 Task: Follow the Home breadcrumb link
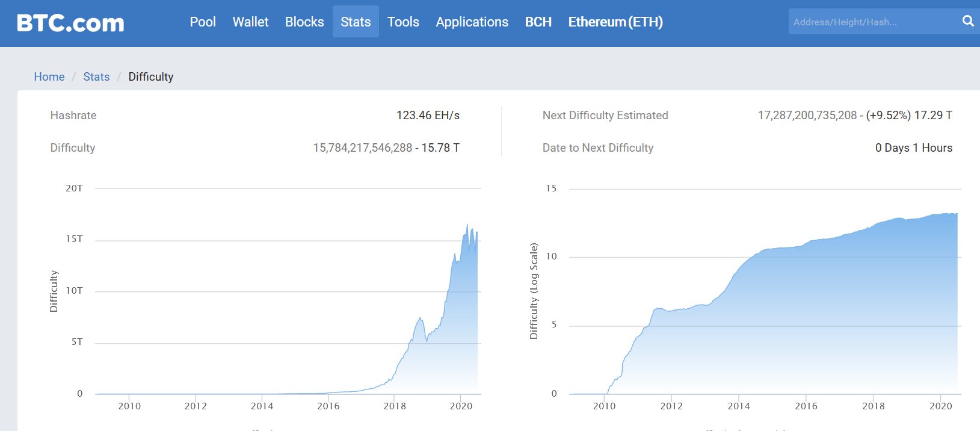tap(49, 76)
